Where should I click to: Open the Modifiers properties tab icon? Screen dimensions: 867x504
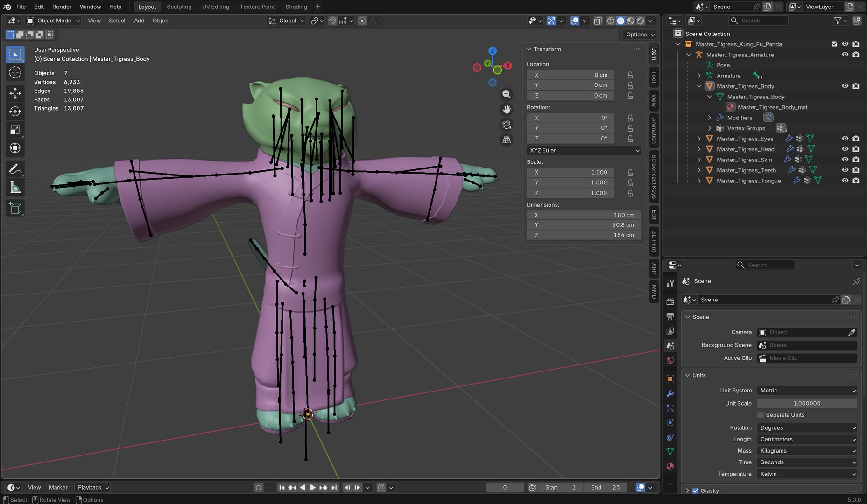point(670,393)
